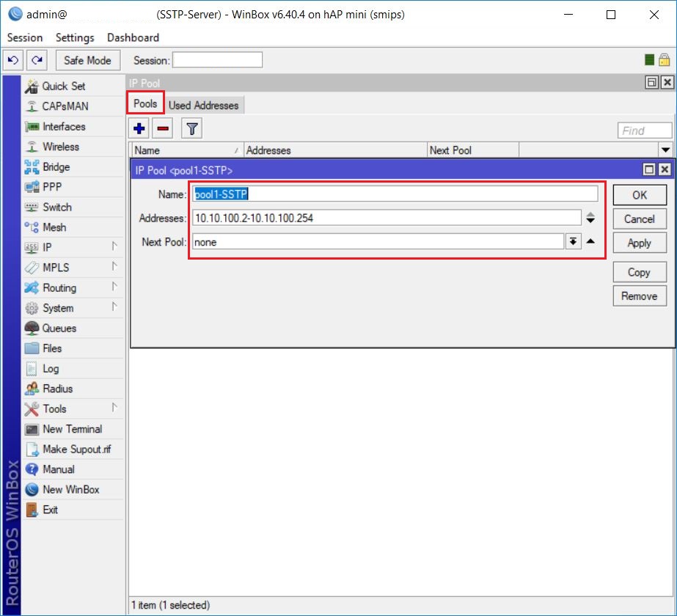677x616 pixels.
Task: Open Manual from sidebar
Action: pyautogui.click(x=73, y=469)
